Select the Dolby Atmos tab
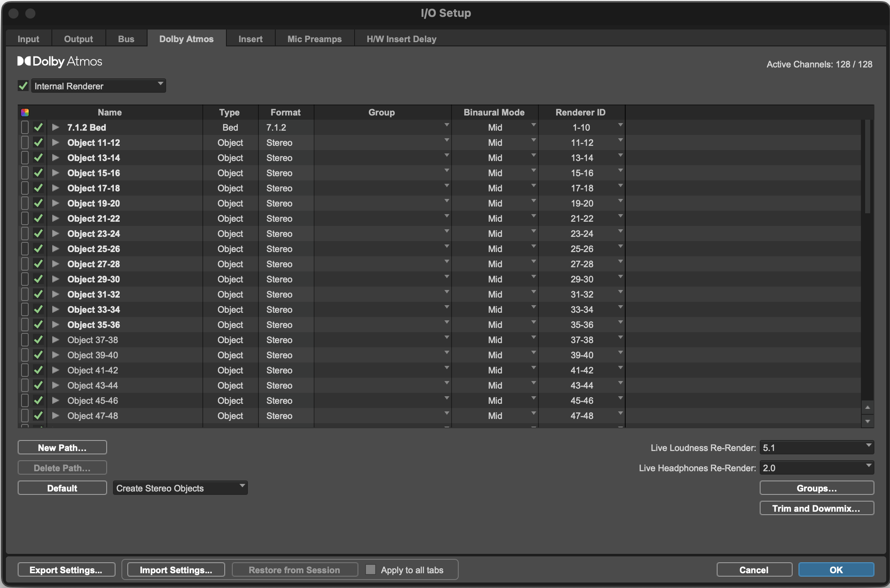Screen dimensions: 890x588 click(x=186, y=39)
